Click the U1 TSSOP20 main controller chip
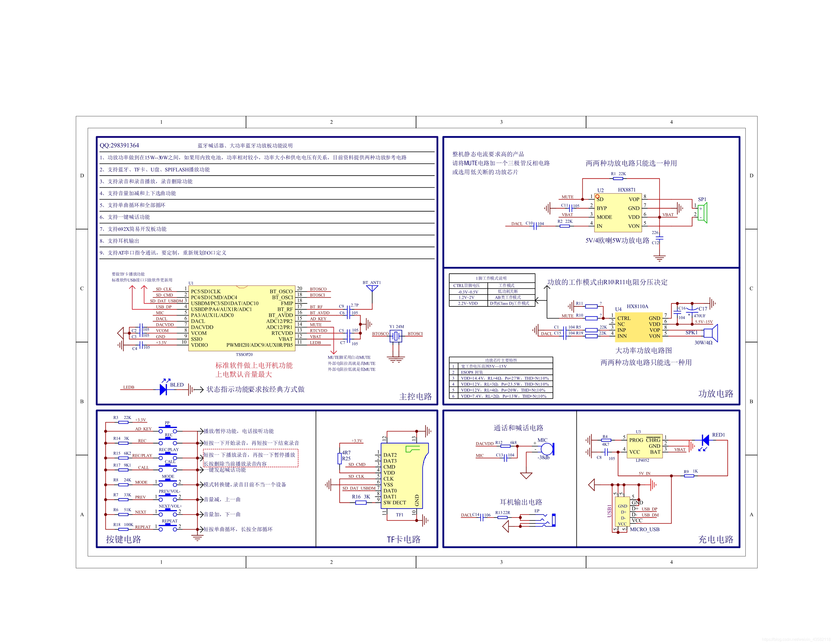Screen dimensions: 833x644 (x=241, y=318)
